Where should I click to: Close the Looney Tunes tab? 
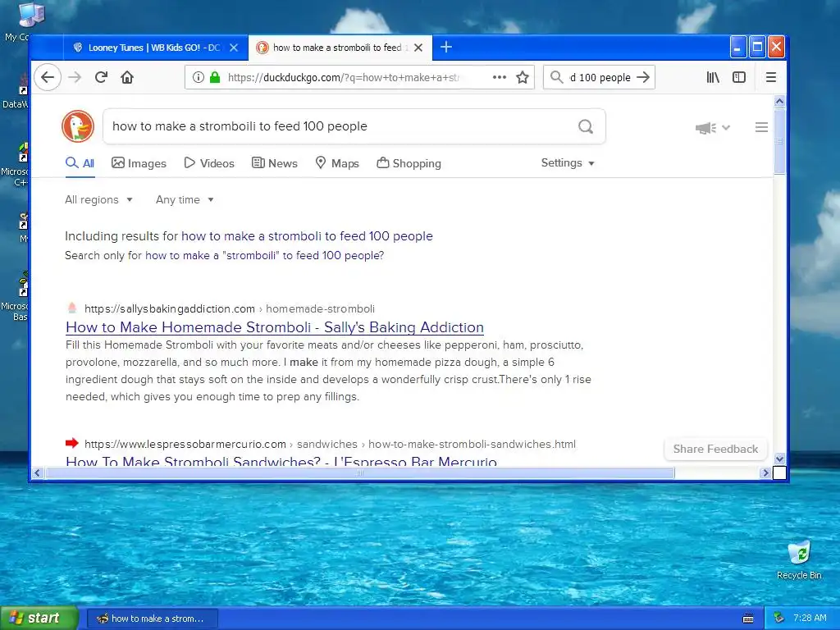coord(234,48)
